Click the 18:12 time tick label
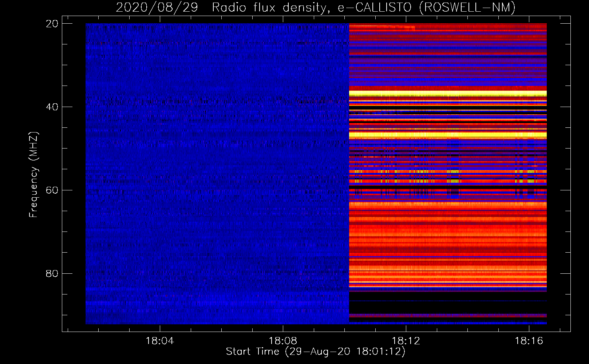Viewport: 589px width, 364px height. click(406, 341)
